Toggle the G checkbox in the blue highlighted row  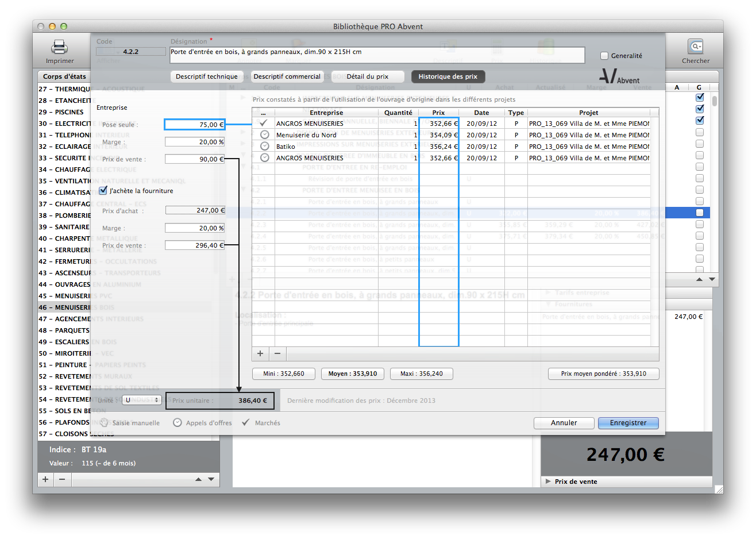(700, 213)
